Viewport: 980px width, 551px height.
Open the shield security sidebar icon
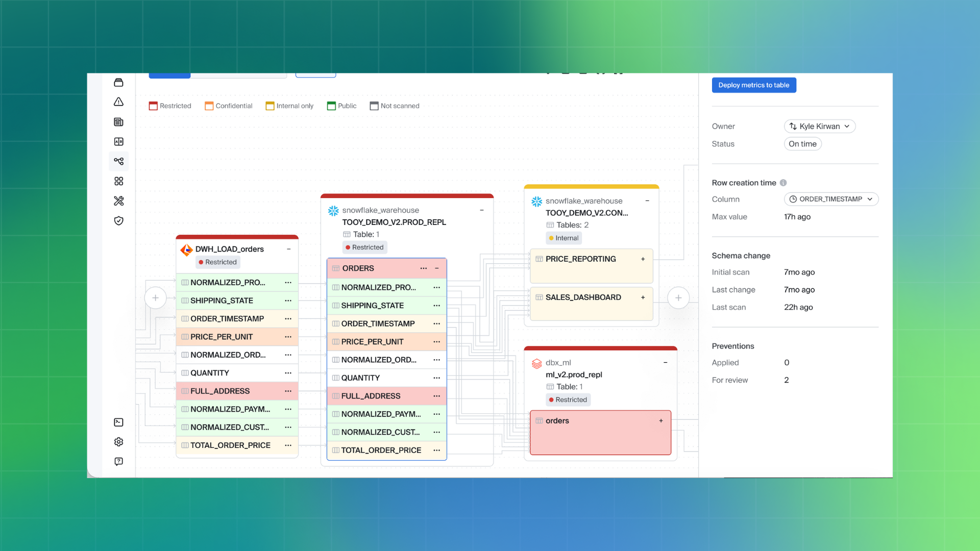(118, 221)
